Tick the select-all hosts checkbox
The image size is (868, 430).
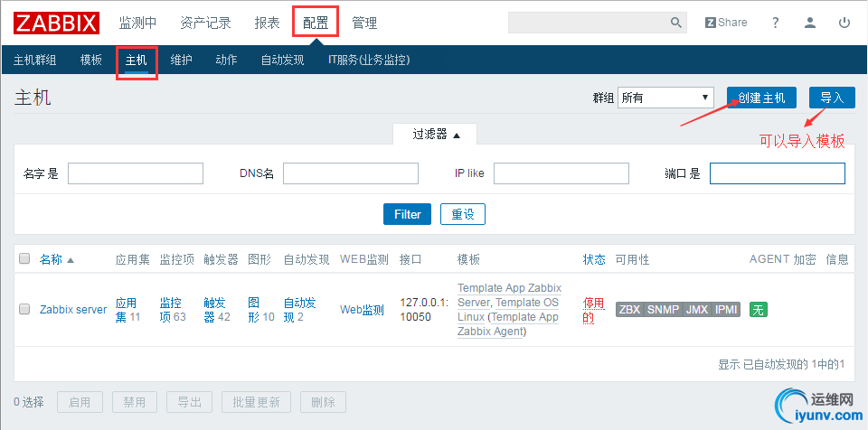[x=24, y=258]
